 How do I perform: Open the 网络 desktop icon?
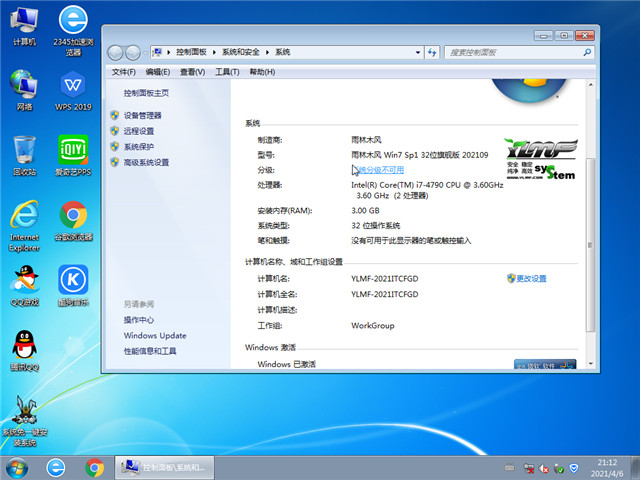tap(24, 91)
